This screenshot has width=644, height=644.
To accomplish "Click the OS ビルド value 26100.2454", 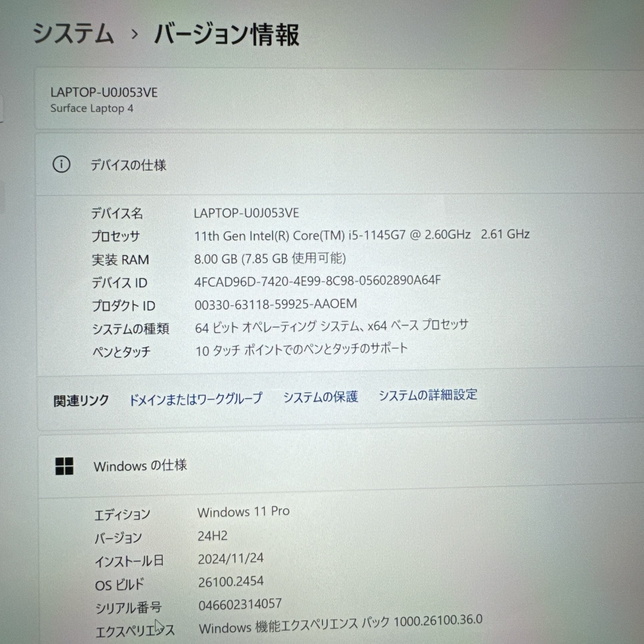I will [x=231, y=582].
